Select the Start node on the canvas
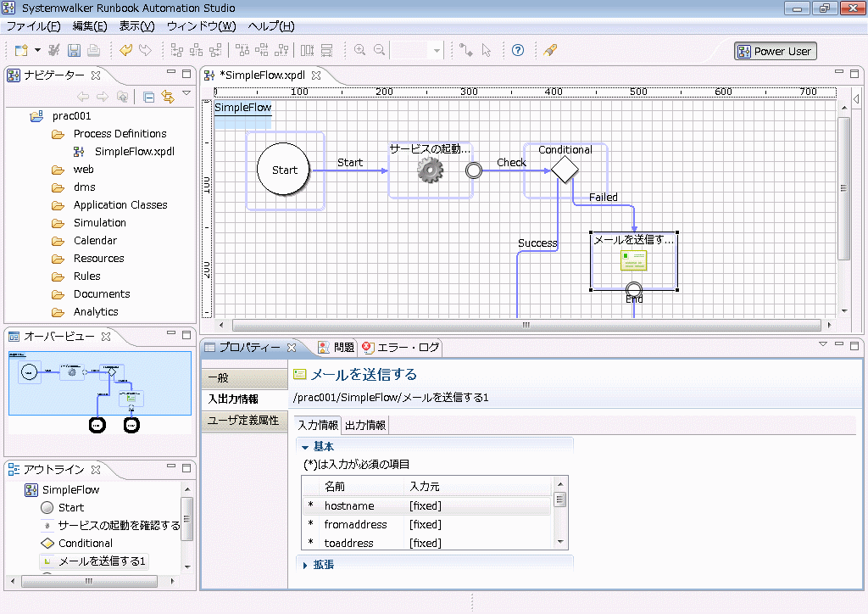Viewport: 868px width, 614px height. pyautogui.click(x=284, y=170)
